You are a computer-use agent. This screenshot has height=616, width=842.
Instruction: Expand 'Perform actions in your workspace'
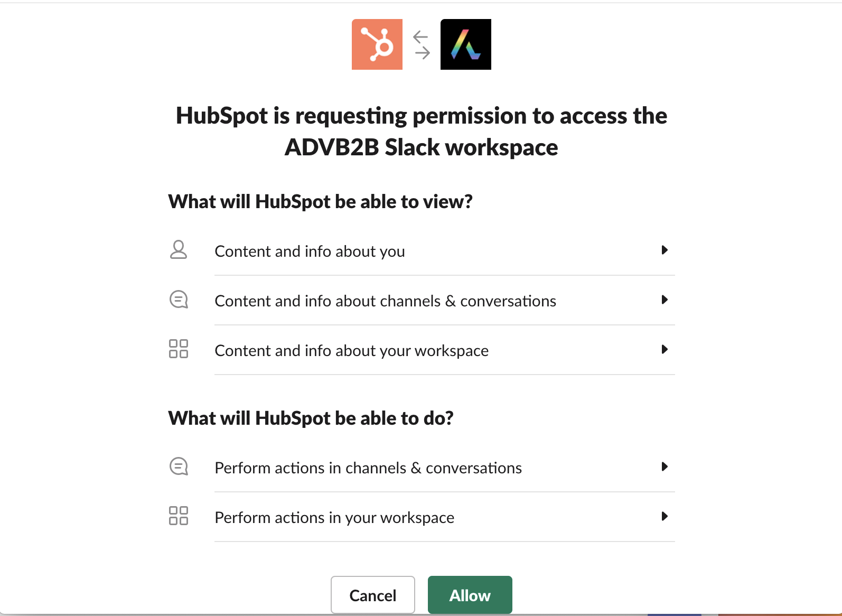665,516
